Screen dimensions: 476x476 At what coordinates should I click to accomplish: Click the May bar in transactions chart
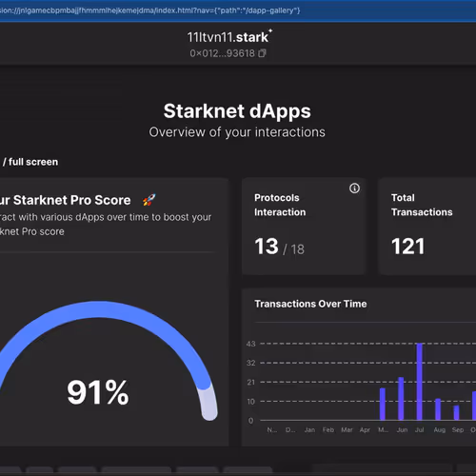coord(383,404)
